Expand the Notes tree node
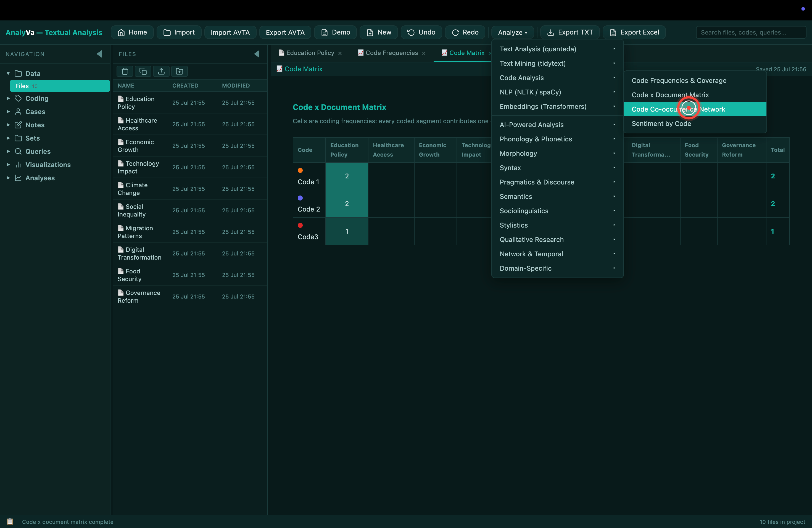 [x=8, y=125]
